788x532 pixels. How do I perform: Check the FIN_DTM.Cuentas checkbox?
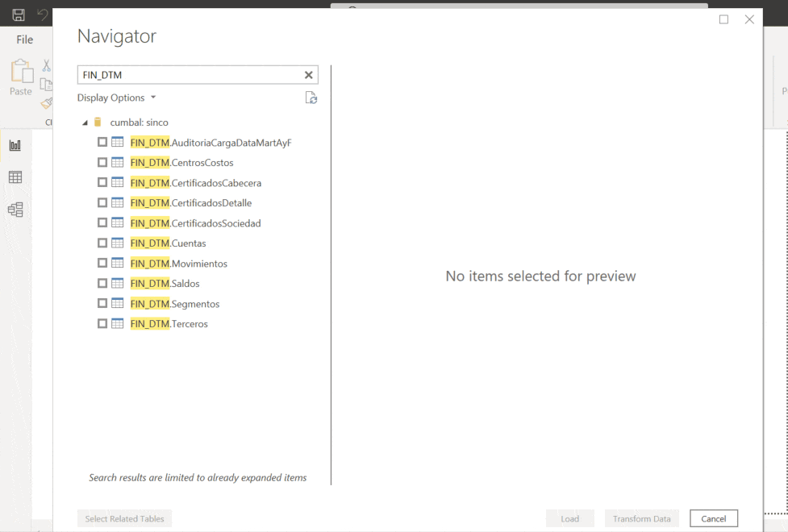click(102, 243)
